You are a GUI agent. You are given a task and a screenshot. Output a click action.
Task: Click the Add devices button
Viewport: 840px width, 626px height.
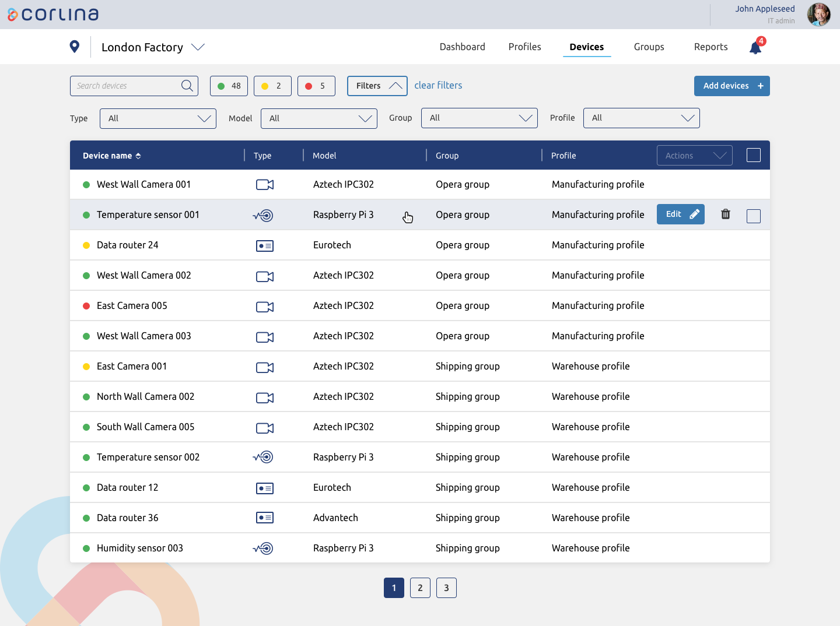[732, 86]
